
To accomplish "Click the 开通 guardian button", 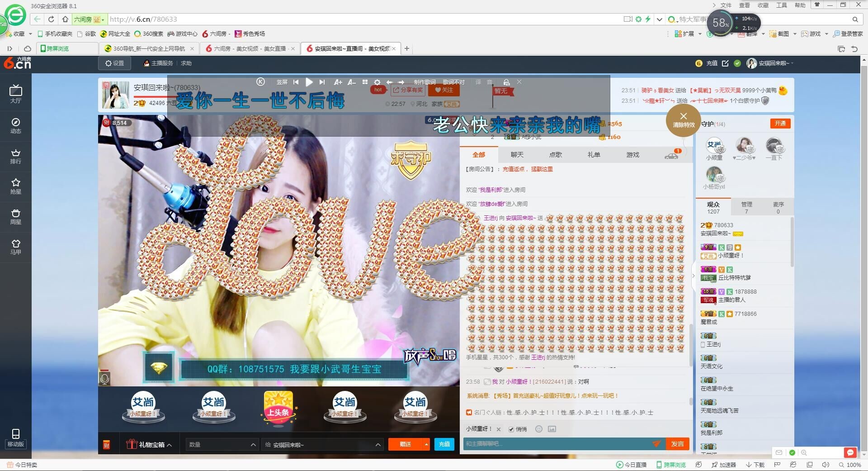I will tap(780, 124).
